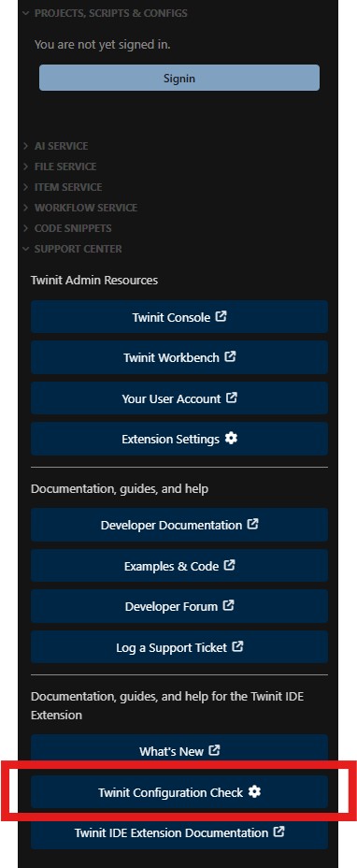
Task: Click the Signin button
Action: pyautogui.click(x=179, y=78)
